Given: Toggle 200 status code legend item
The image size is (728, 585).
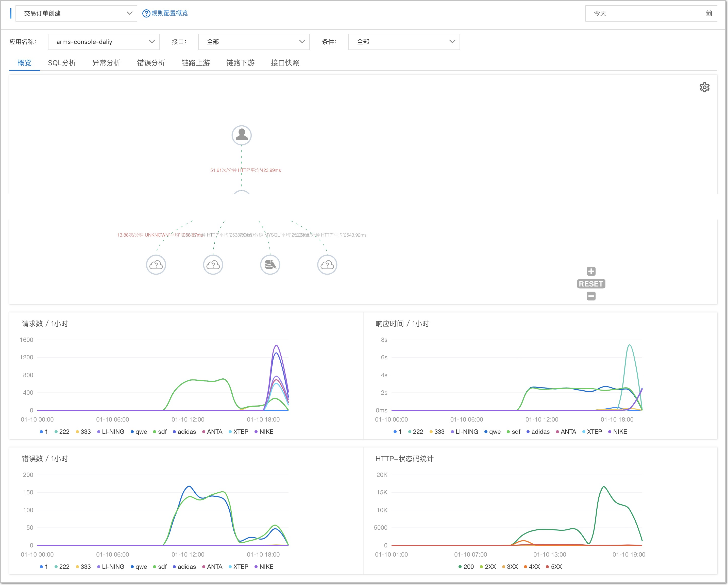Looking at the screenshot, I should click(466, 567).
